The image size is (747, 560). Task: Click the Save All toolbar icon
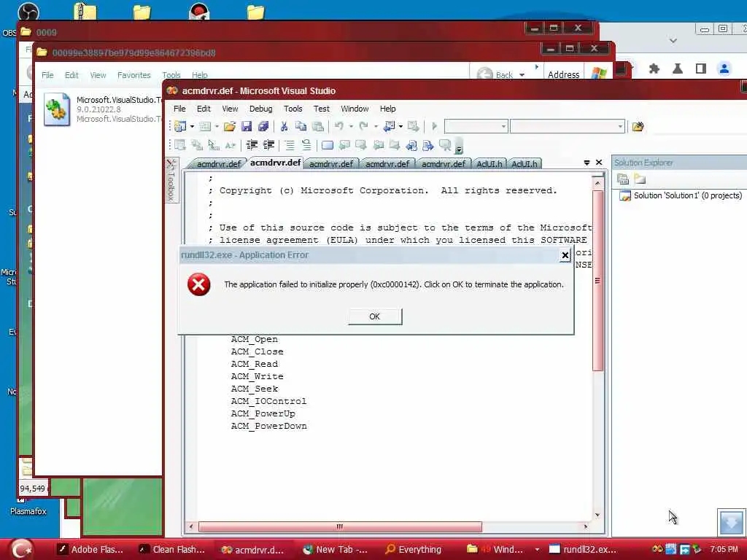[x=263, y=127]
